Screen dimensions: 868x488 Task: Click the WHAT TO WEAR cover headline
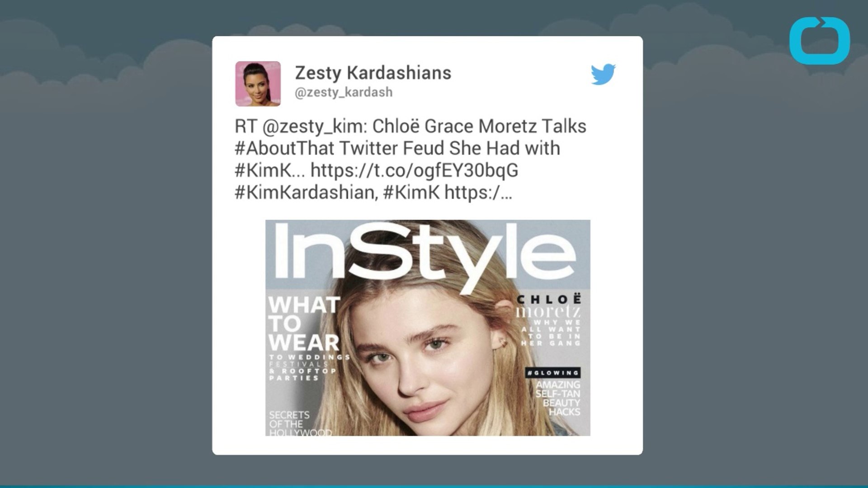(304, 324)
